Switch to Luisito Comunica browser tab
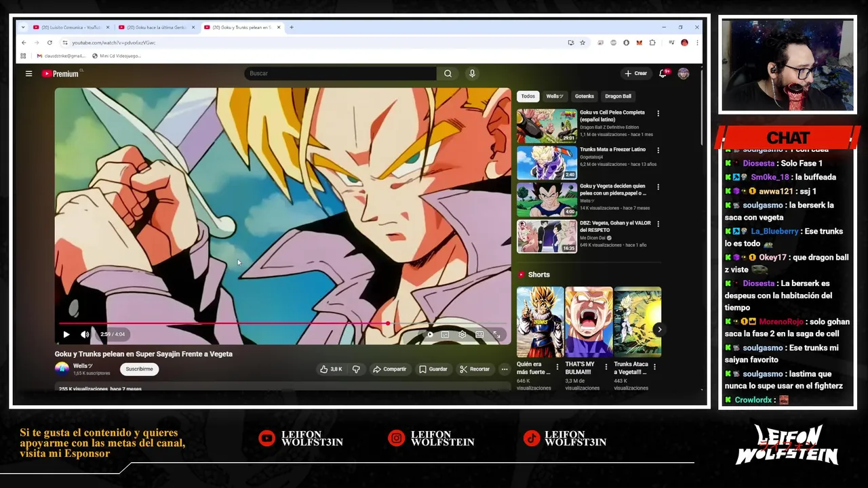Image resolution: width=868 pixels, height=488 pixels. tap(71, 27)
